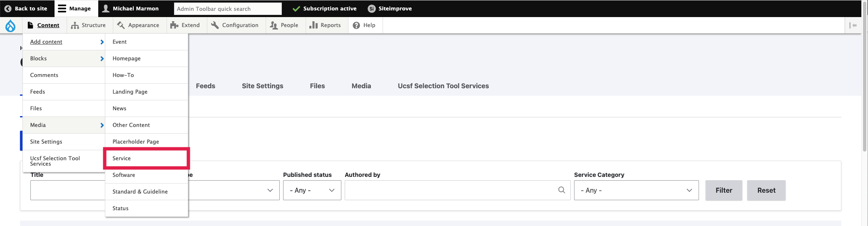Open Files from Content dropdown menu
Screen dimensions: 868x226
pyautogui.click(x=64, y=108)
